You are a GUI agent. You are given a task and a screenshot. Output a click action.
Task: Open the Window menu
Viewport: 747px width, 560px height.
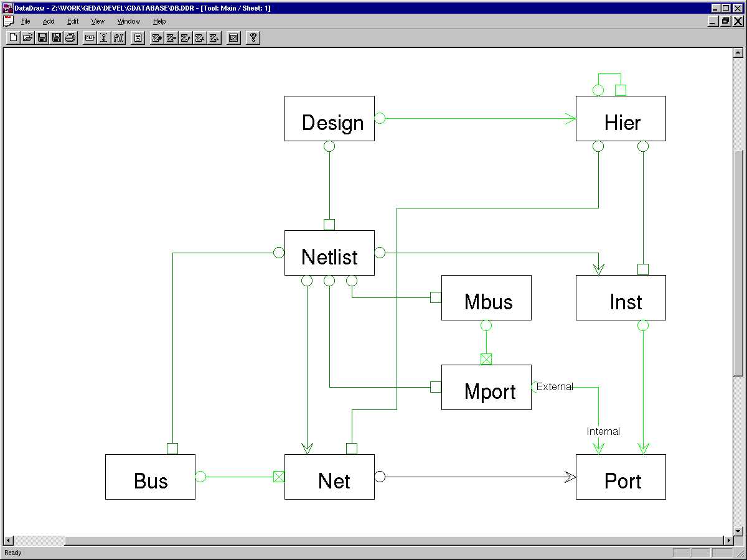point(129,21)
